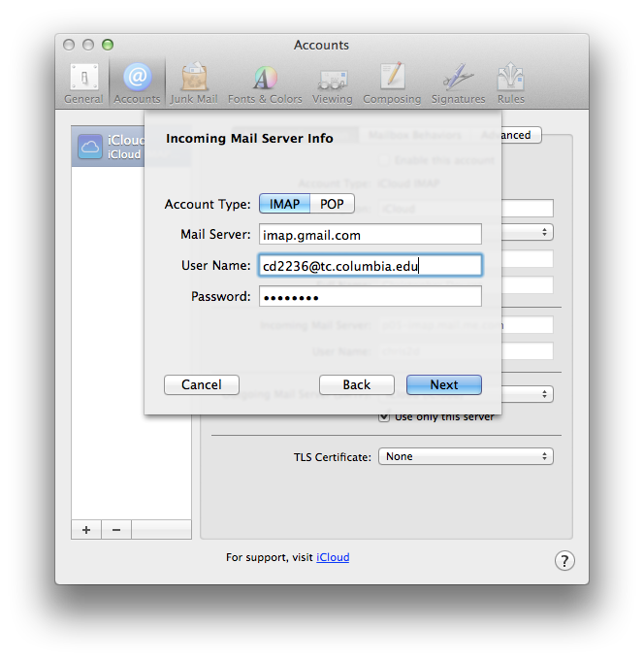Go Back in the account setup sheet

357,384
